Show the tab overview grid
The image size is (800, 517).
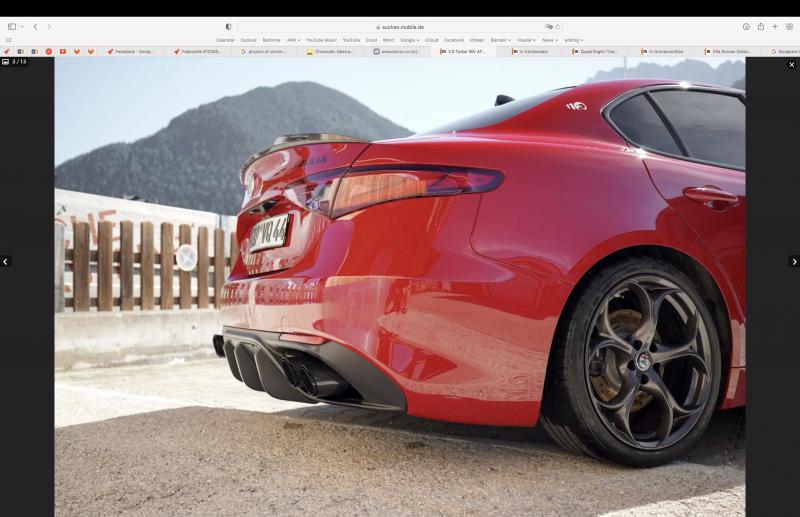click(x=789, y=27)
